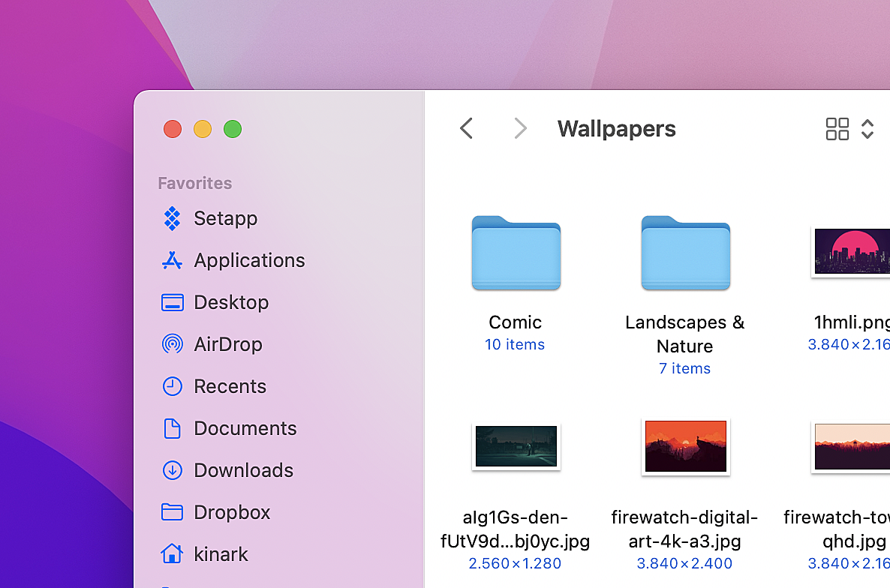890x588 pixels.
Task: Click the Setapp diamond icon in the sidebar
Action: 172,218
